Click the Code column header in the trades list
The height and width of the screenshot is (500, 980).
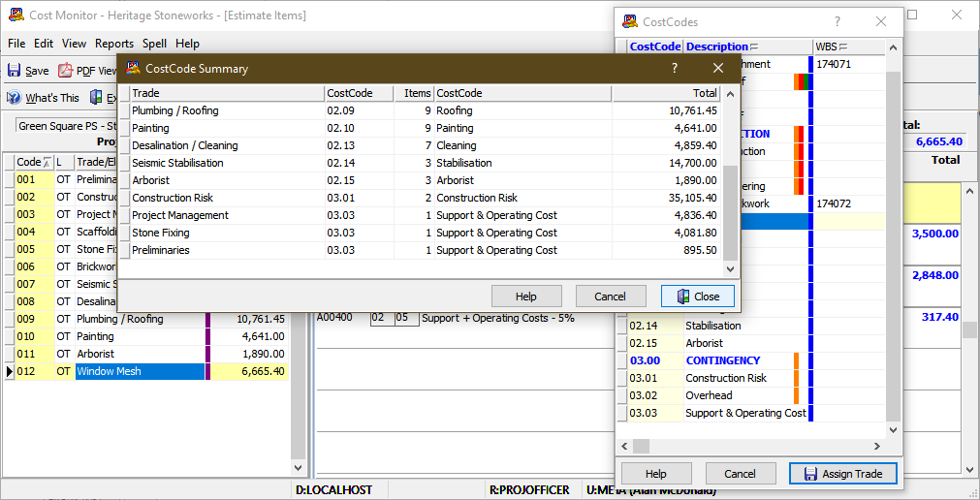tap(34, 162)
